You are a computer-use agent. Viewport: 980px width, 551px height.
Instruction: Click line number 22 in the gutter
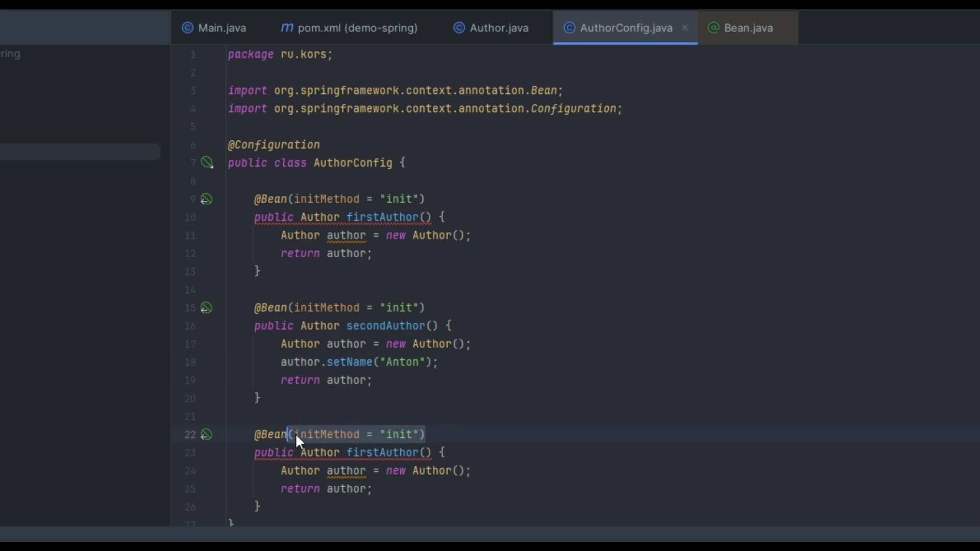pos(190,435)
